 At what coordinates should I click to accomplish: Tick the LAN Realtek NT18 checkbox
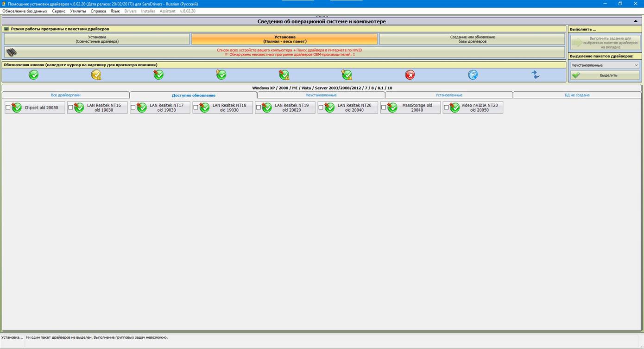click(x=196, y=108)
